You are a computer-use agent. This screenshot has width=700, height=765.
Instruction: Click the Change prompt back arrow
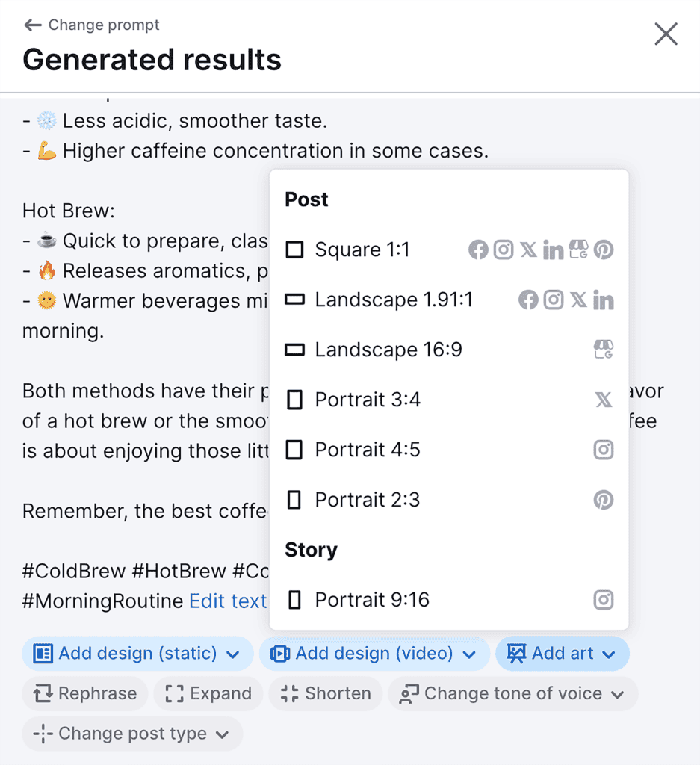34,25
